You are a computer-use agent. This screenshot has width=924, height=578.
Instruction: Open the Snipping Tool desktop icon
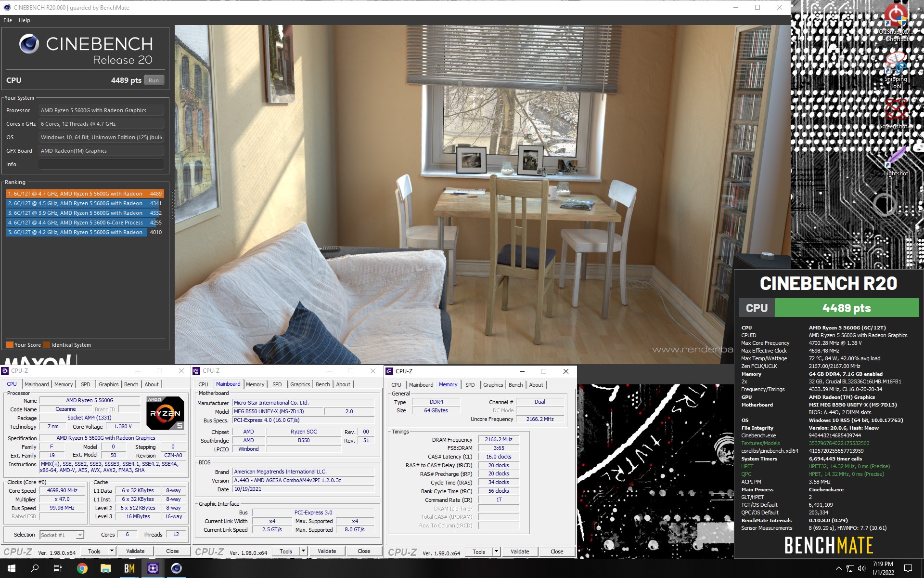(x=896, y=71)
